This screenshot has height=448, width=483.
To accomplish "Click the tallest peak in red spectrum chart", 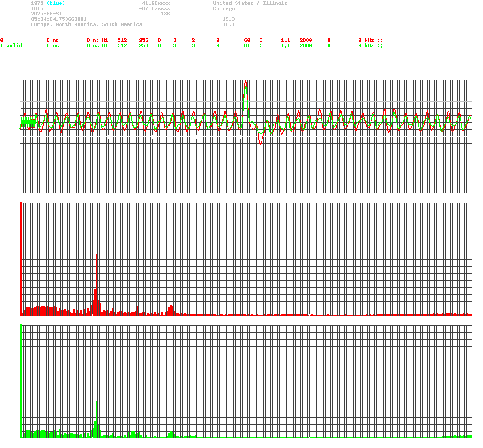I will click(97, 284).
